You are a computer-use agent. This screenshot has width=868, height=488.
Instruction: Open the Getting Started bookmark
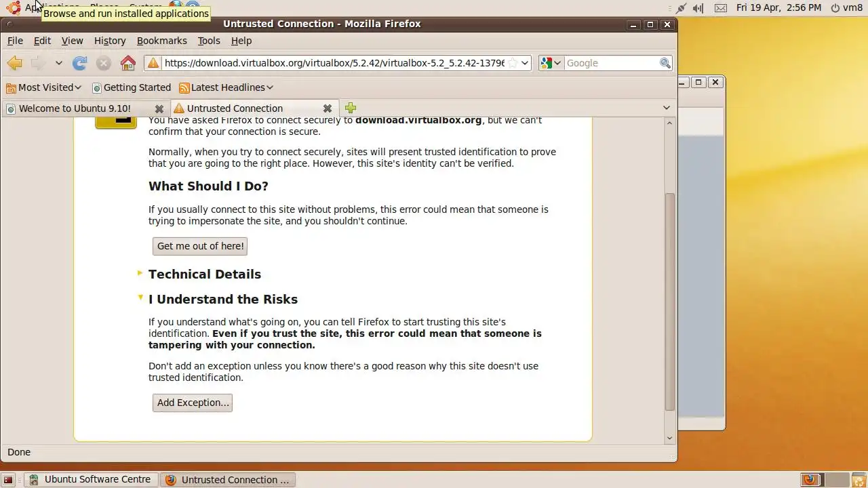coord(132,87)
